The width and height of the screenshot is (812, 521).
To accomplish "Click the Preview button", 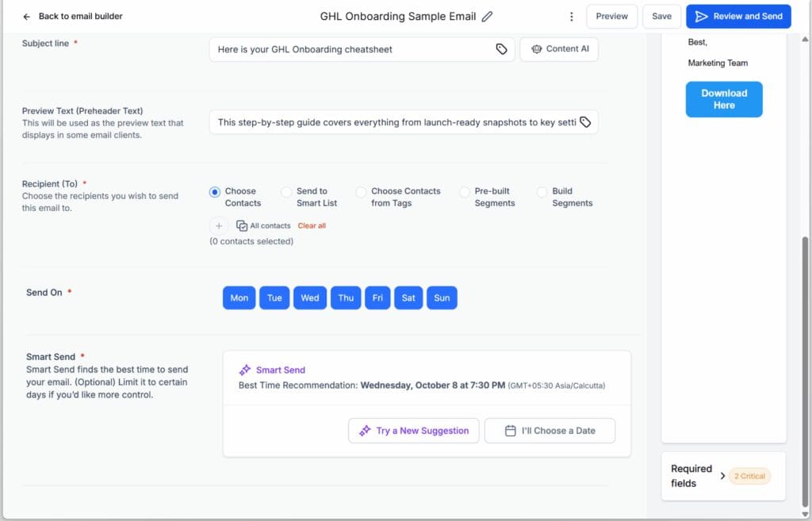I will coord(611,16).
